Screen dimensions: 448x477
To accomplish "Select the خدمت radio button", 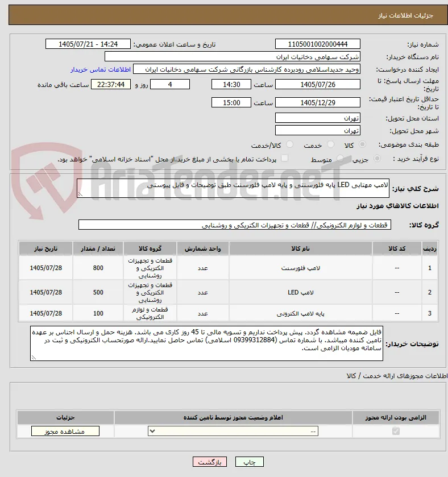I will (x=331, y=144).
